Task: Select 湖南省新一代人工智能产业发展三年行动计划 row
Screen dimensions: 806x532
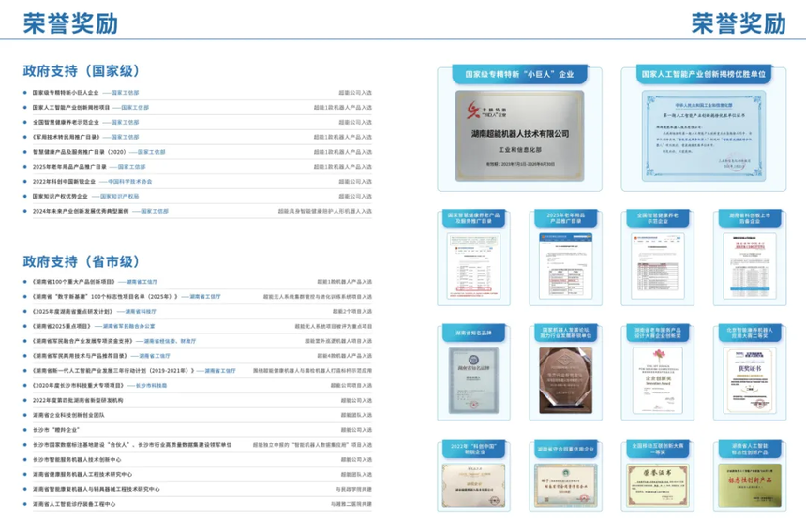Action: click(198, 371)
